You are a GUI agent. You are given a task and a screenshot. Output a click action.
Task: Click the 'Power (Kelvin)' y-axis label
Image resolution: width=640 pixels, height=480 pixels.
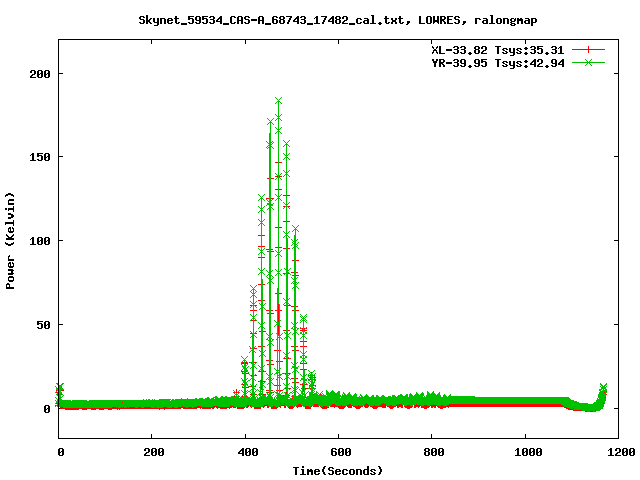10,241
